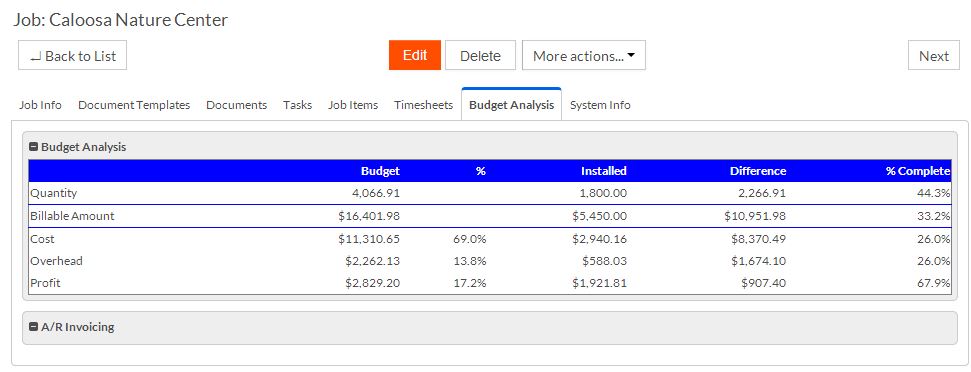Click the Billable Amount row label

coord(72,216)
